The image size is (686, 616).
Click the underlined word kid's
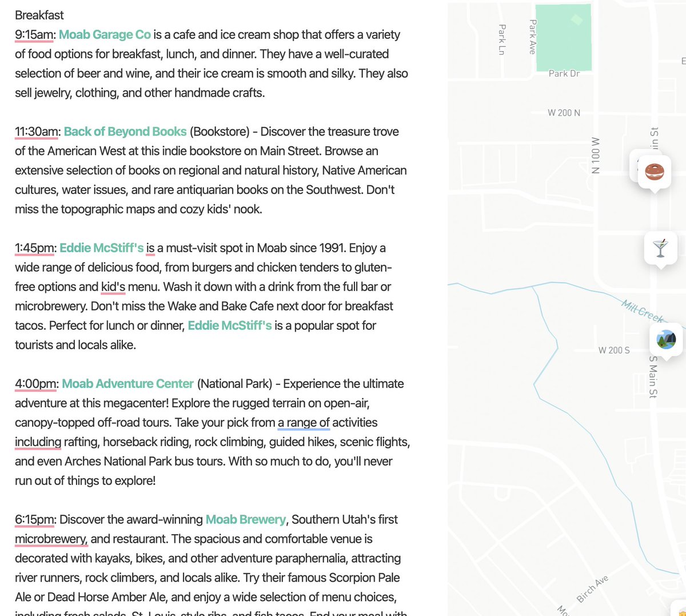(113, 287)
